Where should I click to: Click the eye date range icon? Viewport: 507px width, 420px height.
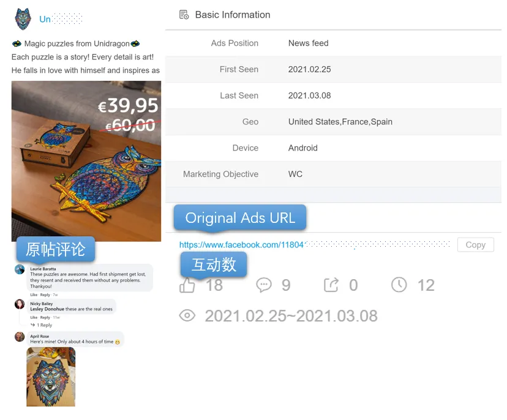coord(187,315)
